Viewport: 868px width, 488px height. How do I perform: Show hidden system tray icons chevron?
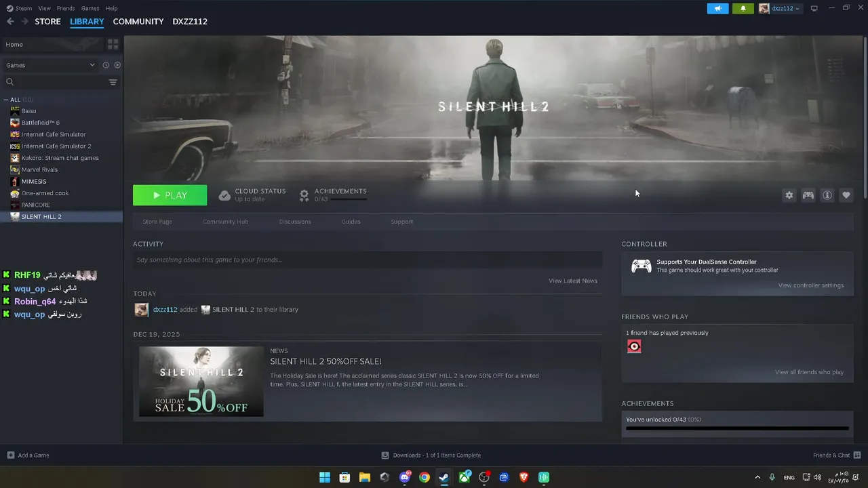click(757, 477)
